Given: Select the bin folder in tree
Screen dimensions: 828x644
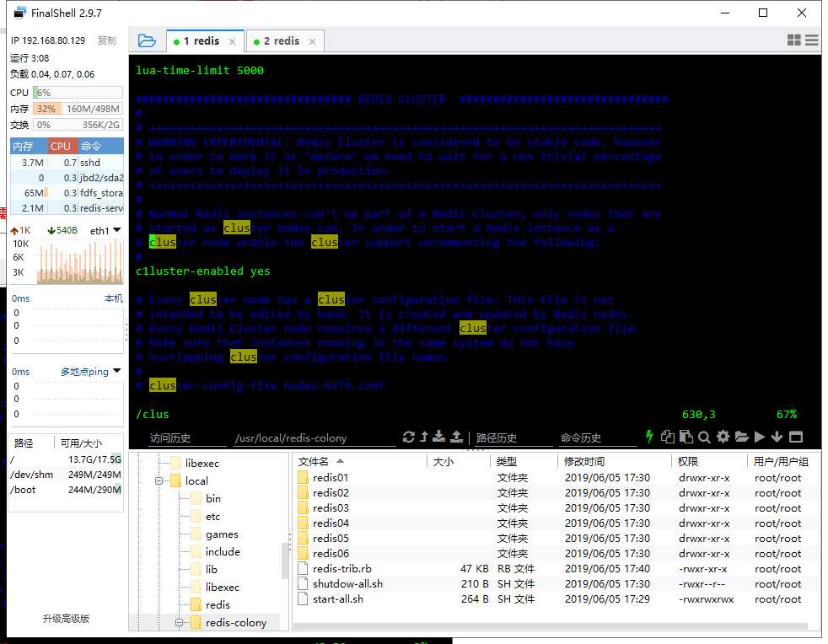Looking at the screenshot, I should tap(206, 498).
